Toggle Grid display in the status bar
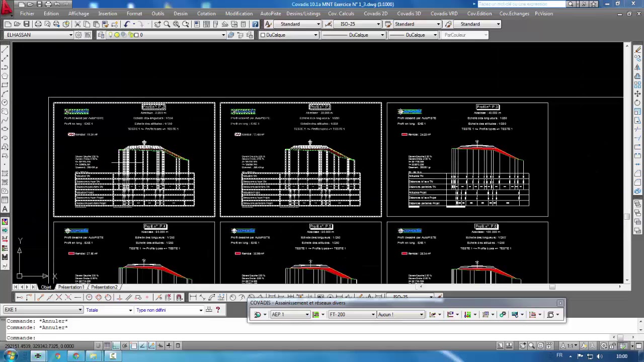The width and height of the screenshot is (644, 362). point(107,345)
